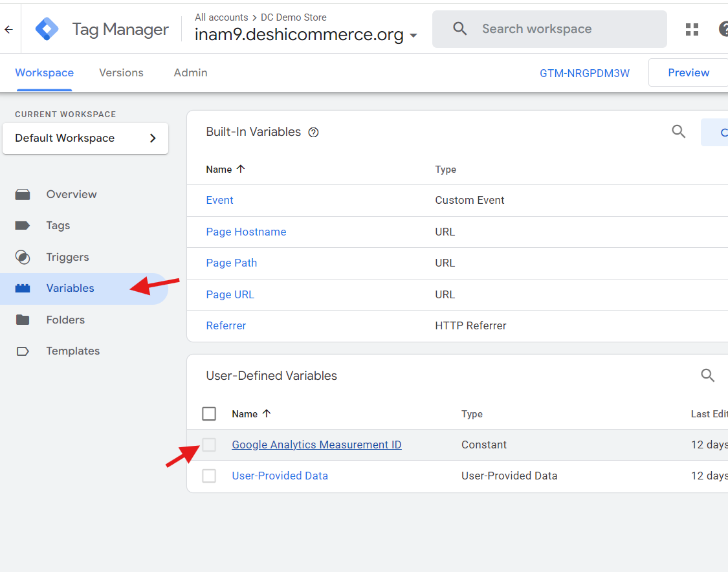Open the Referrer variable
The height and width of the screenshot is (572, 728).
(226, 325)
